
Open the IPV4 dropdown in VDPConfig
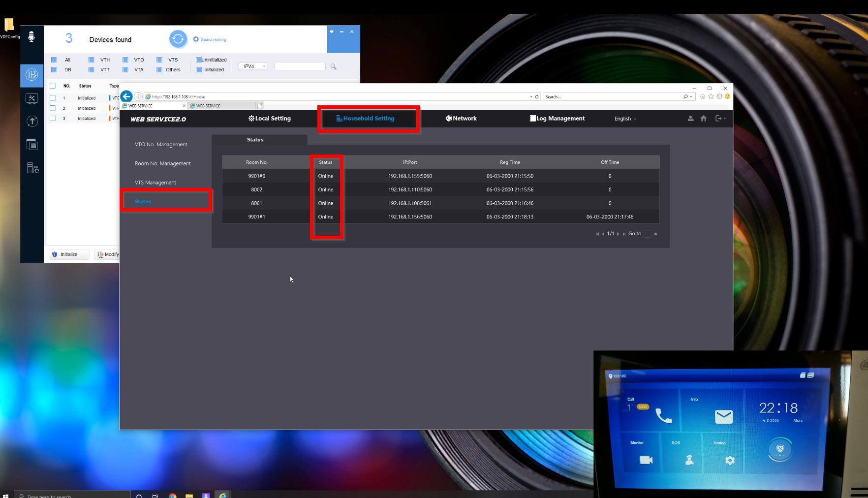[253, 66]
